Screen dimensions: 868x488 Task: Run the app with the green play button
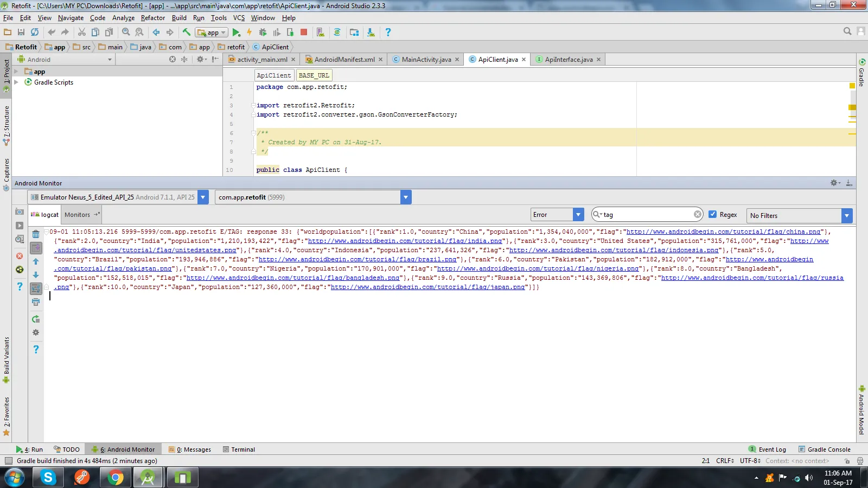pyautogui.click(x=236, y=33)
